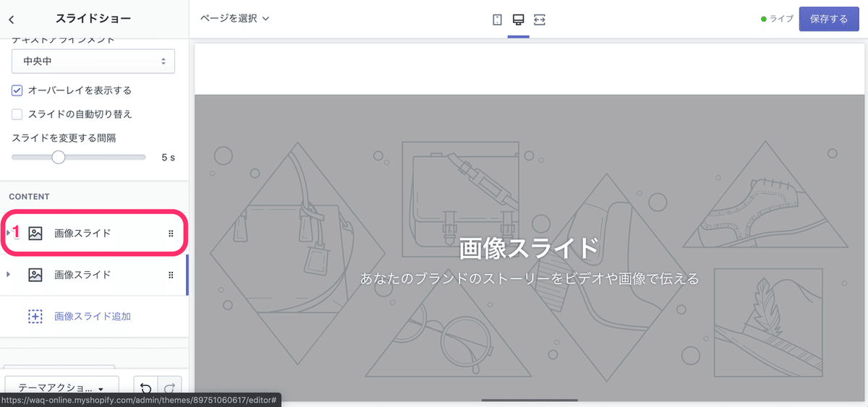Click the 画像スライド追加 link

[93, 317]
